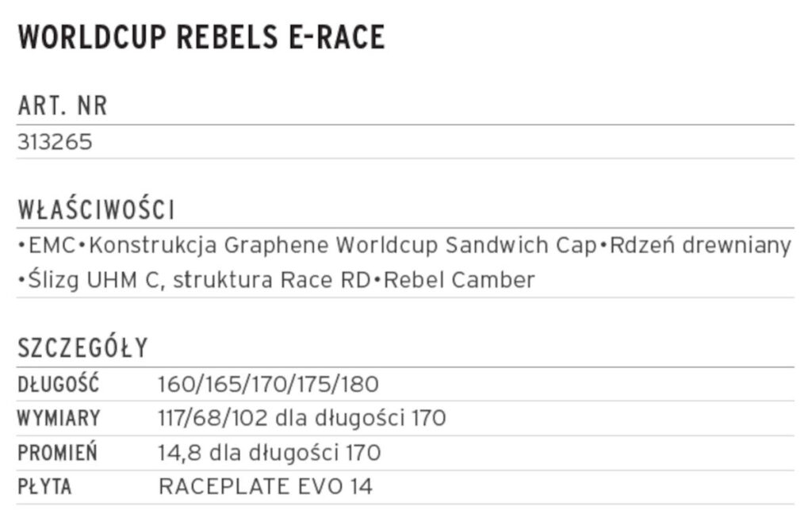Select the DŁUGOŚĆ row label
Image resolution: width=812 pixels, height=529 pixels.
point(59,385)
